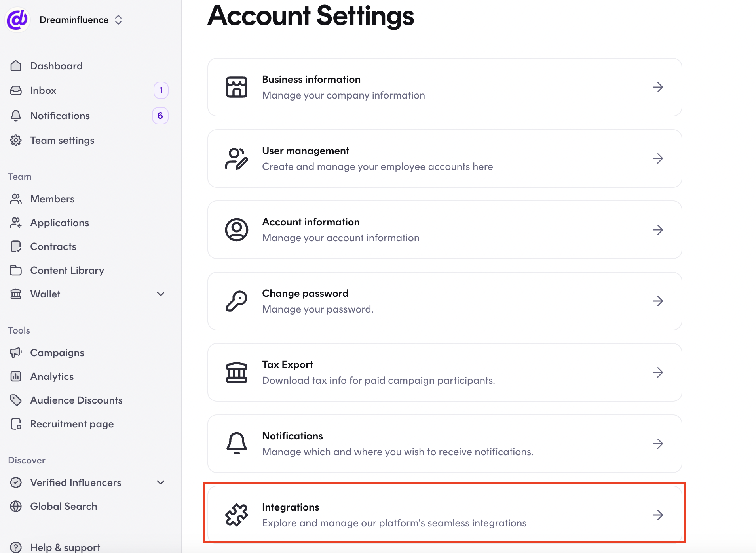Click the Global Search globe icon

(16, 506)
